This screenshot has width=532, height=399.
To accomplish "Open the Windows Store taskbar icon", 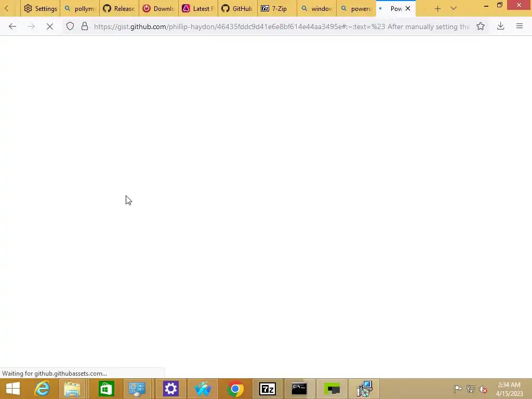I will click(x=106, y=389).
